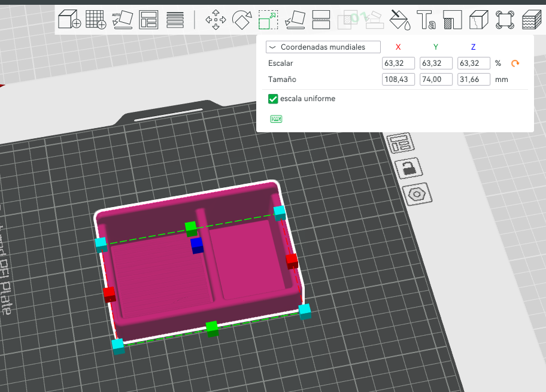The height and width of the screenshot is (392, 546).
Task: Click the Tamaño Z field showing 31,66
Action: (x=474, y=80)
